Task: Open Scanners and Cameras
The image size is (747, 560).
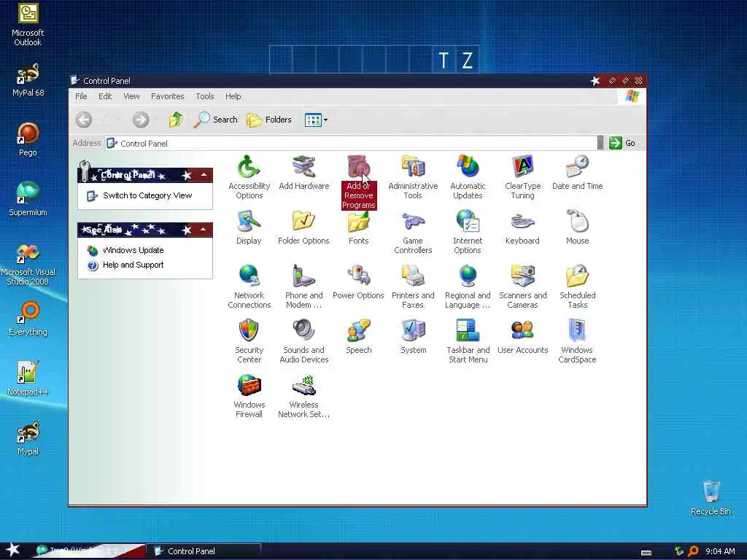Action: tap(522, 287)
